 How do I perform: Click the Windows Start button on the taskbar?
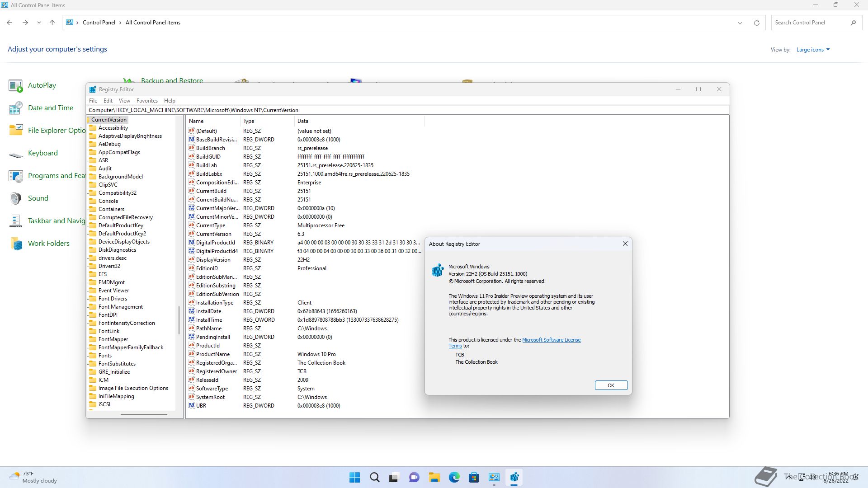tap(354, 477)
